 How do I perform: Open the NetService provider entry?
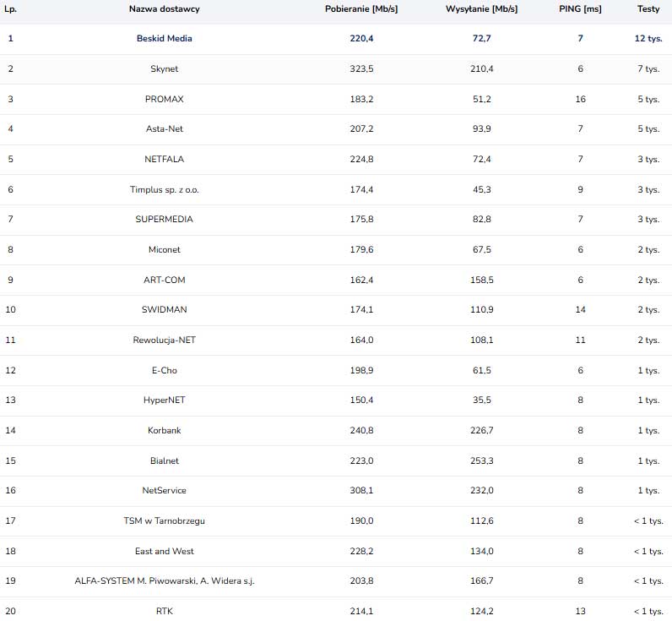[164, 490]
